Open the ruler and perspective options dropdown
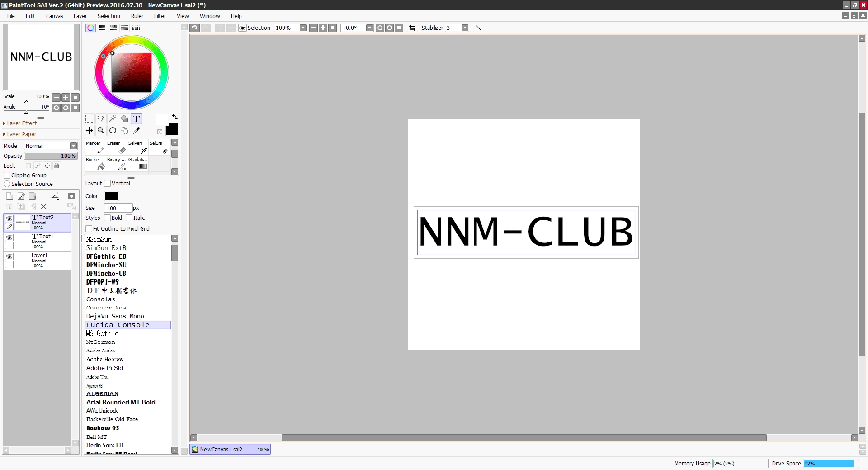The height and width of the screenshot is (470, 868). click(x=56, y=196)
